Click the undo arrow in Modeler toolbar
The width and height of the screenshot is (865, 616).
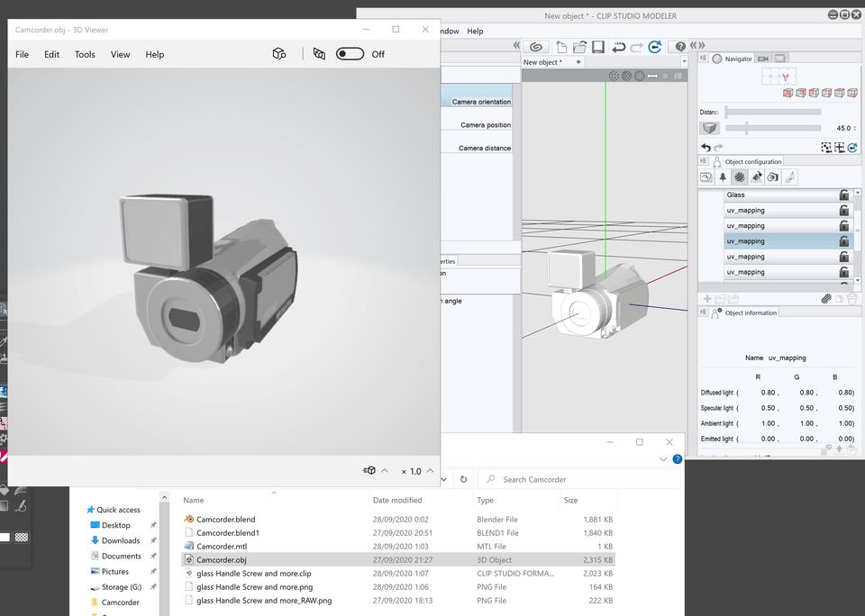618,47
